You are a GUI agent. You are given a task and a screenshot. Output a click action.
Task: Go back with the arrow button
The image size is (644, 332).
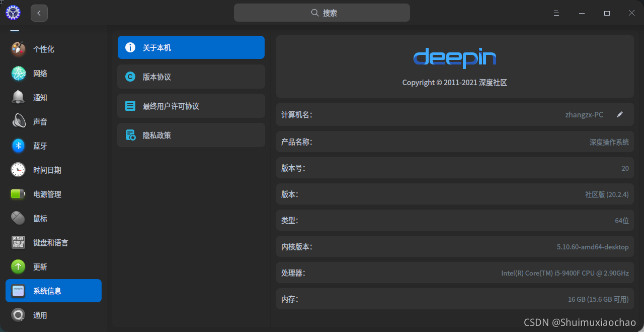point(39,13)
